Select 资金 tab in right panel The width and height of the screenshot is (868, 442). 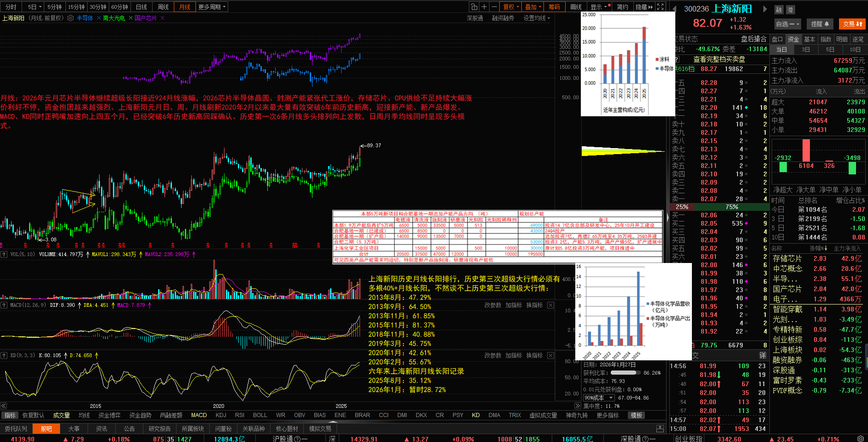click(x=793, y=39)
